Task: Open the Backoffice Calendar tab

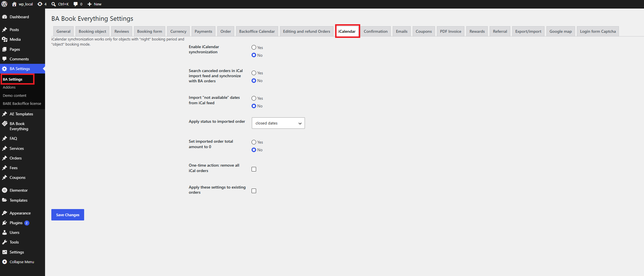Action: pyautogui.click(x=257, y=31)
